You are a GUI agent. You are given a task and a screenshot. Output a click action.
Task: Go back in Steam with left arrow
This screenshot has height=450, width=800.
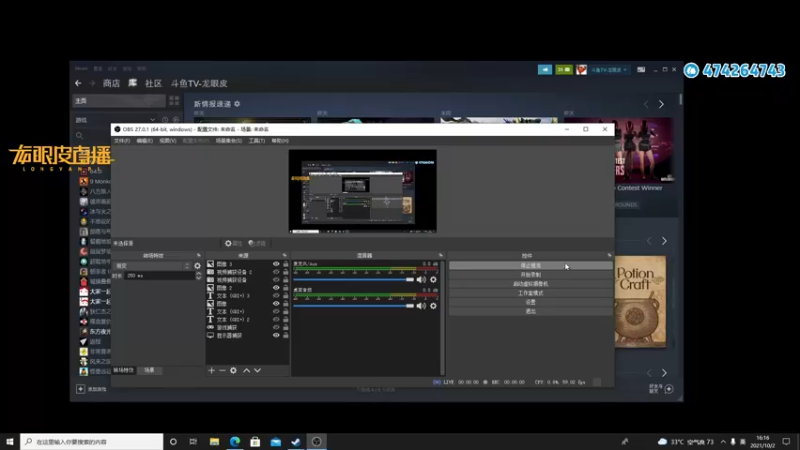[78, 83]
